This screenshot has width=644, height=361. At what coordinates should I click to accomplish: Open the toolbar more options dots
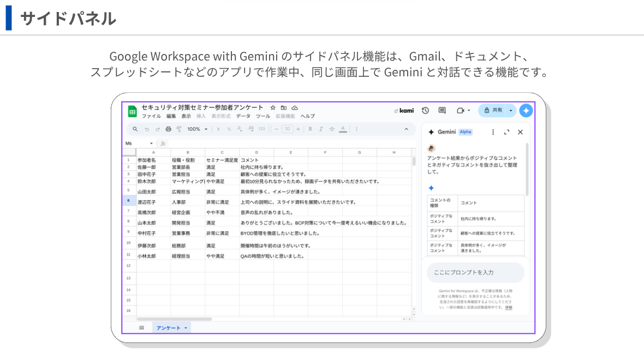pyautogui.click(x=356, y=129)
